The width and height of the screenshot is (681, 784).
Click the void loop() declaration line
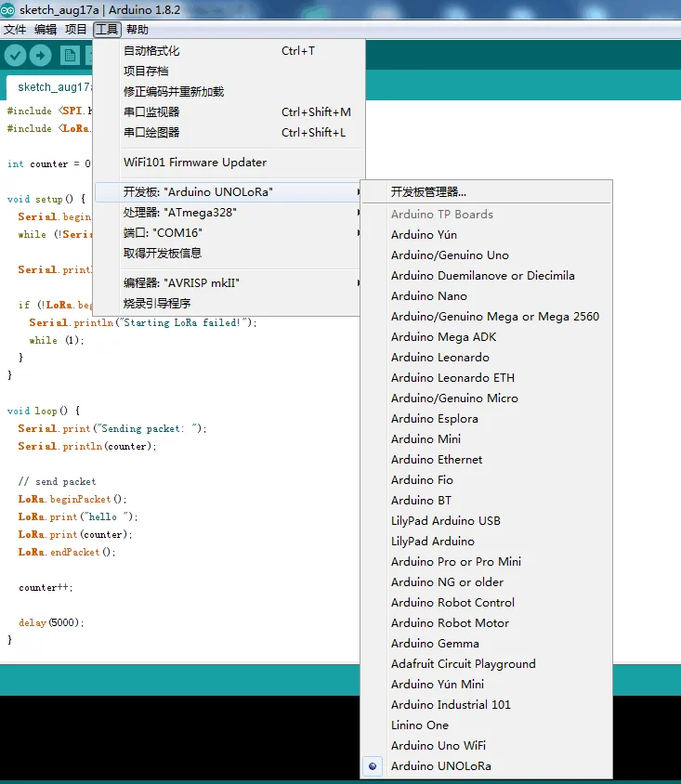pos(44,411)
